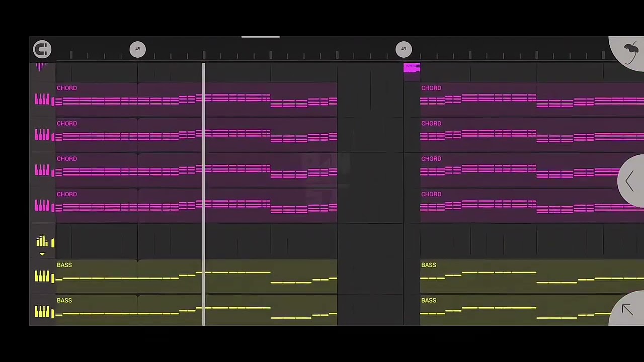Screen dimensions: 644x362
Task: Select the third CHORD track keyboard icon
Action: (42, 170)
